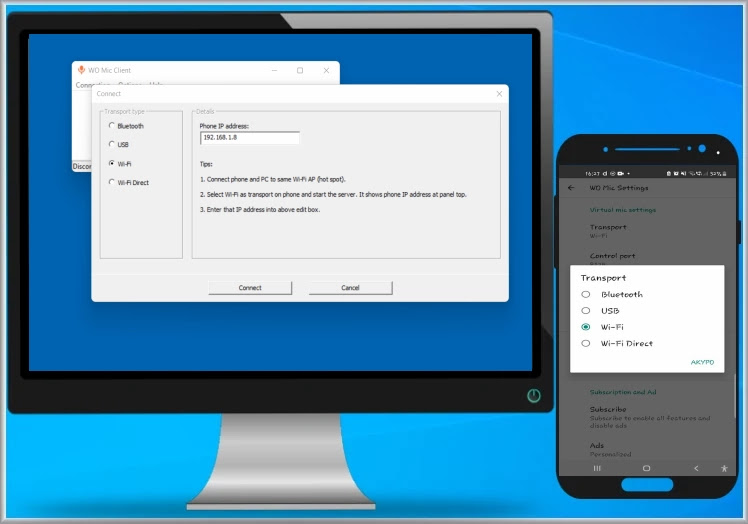The height and width of the screenshot is (524, 748).
Task: Select Wi-Fi transport in Connect dialog
Action: point(120,164)
